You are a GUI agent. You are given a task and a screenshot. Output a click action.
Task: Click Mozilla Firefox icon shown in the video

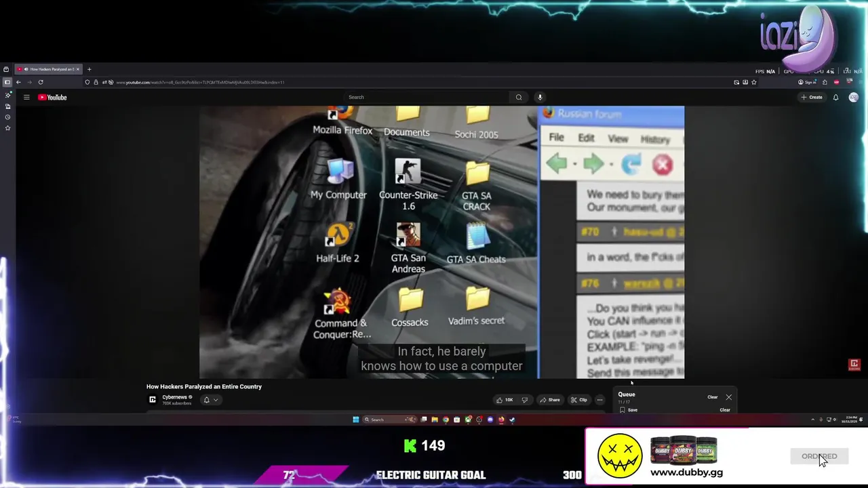tap(342, 122)
